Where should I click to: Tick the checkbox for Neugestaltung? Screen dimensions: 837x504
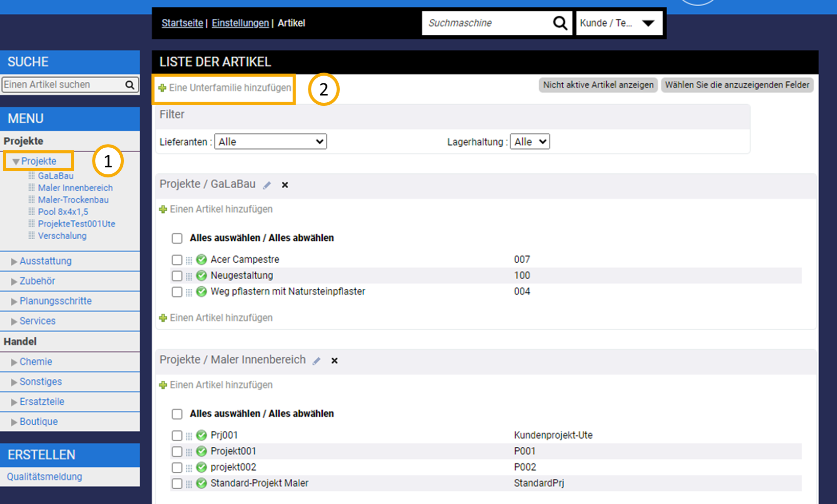(x=177, y=276)
